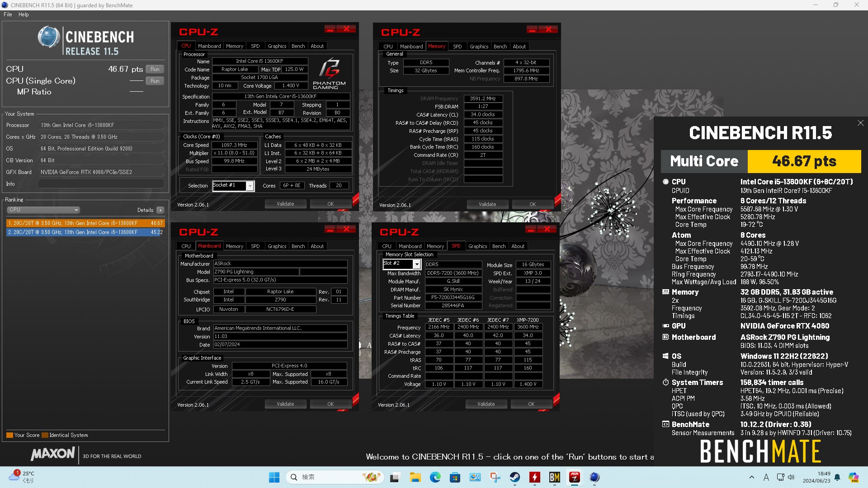Open BenchMate (BM) taskbar icon
Image resolution: width=868 pixels, height=488 pixels.
tap(555, 477)
